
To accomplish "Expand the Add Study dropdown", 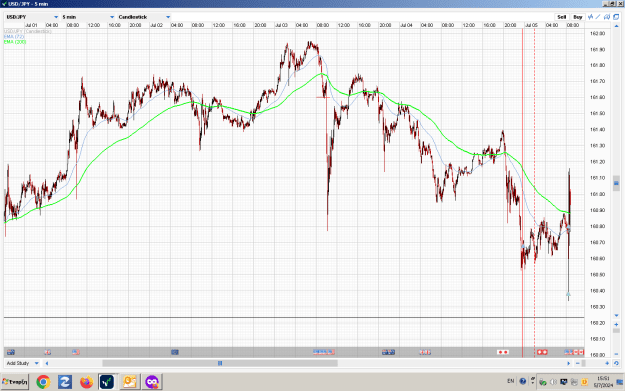I will pos(22,363).
